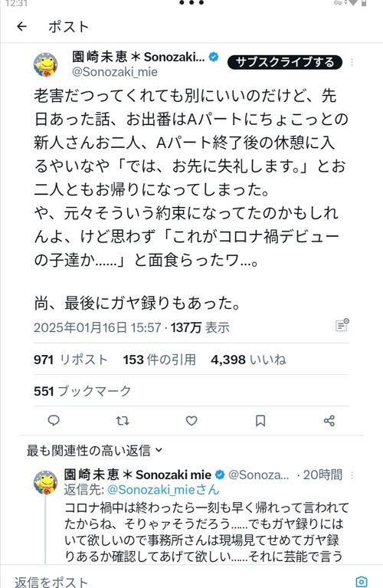Image resolution: width=383 pixels, height=588 pixels.
Task: Open the author's frog avatar profile
Action: pos(46,64)
